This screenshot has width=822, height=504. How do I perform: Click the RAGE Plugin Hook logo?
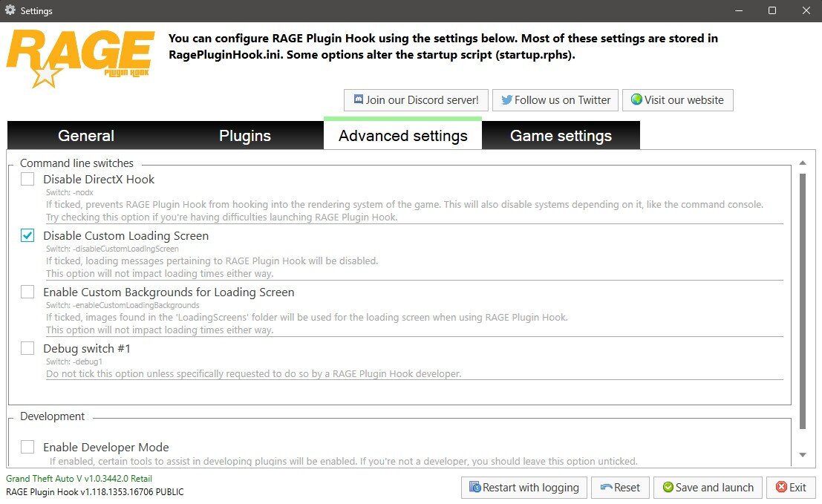click(x=80, y=58)
